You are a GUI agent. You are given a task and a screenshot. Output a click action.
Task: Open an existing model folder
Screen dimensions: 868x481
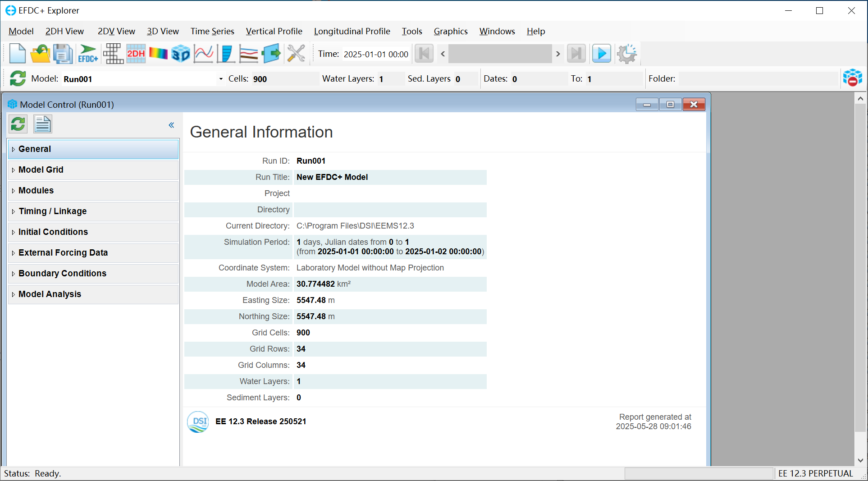[x=40, y=54]
